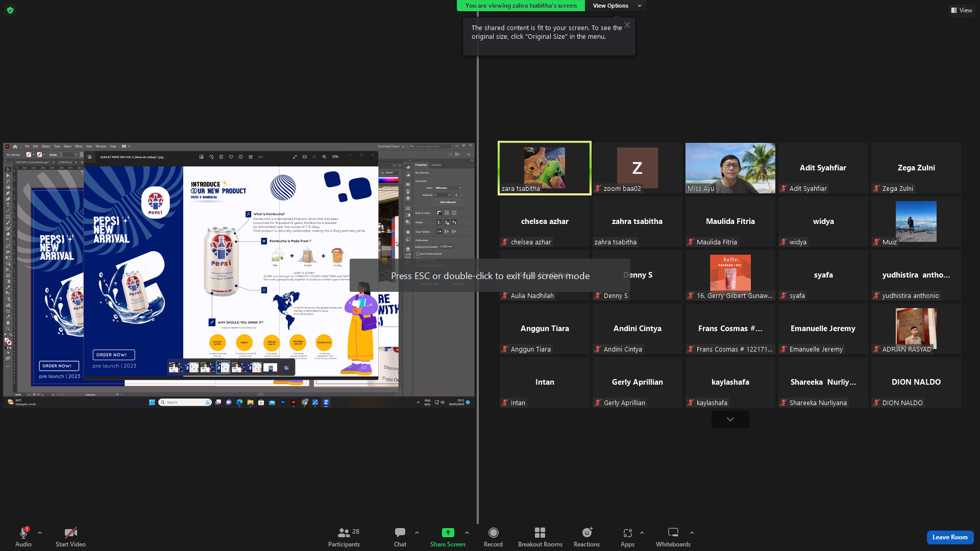Open Photoshop from the shared taskbar
This screenshot has width=980, height=551.
coord(283,403)
